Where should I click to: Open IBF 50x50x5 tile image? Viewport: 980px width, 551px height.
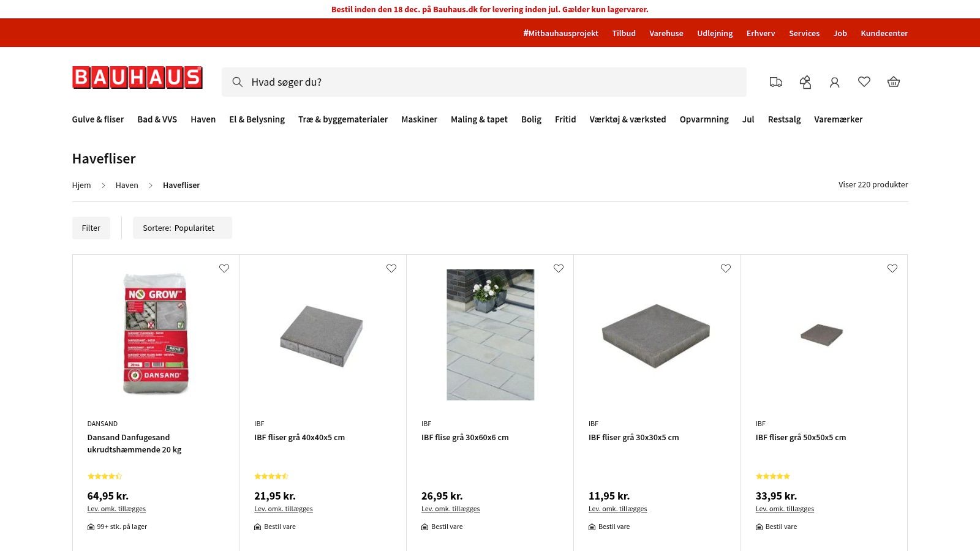coord(822,335)
